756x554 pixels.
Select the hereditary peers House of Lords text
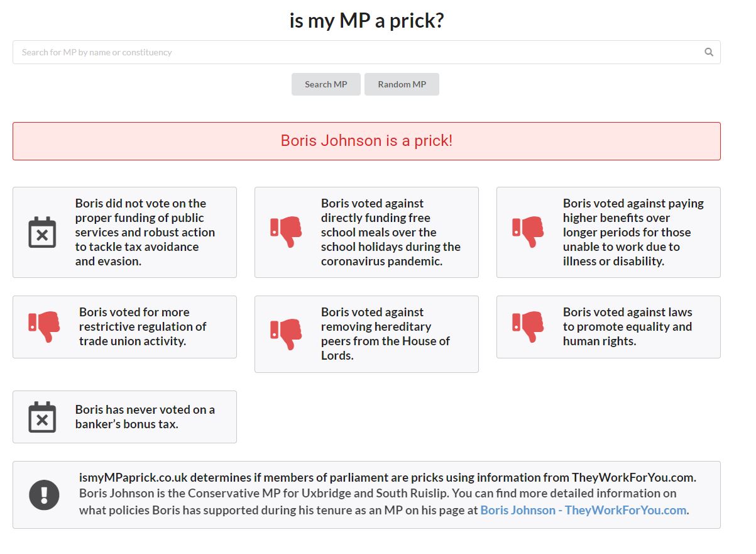tap(385, 334)
